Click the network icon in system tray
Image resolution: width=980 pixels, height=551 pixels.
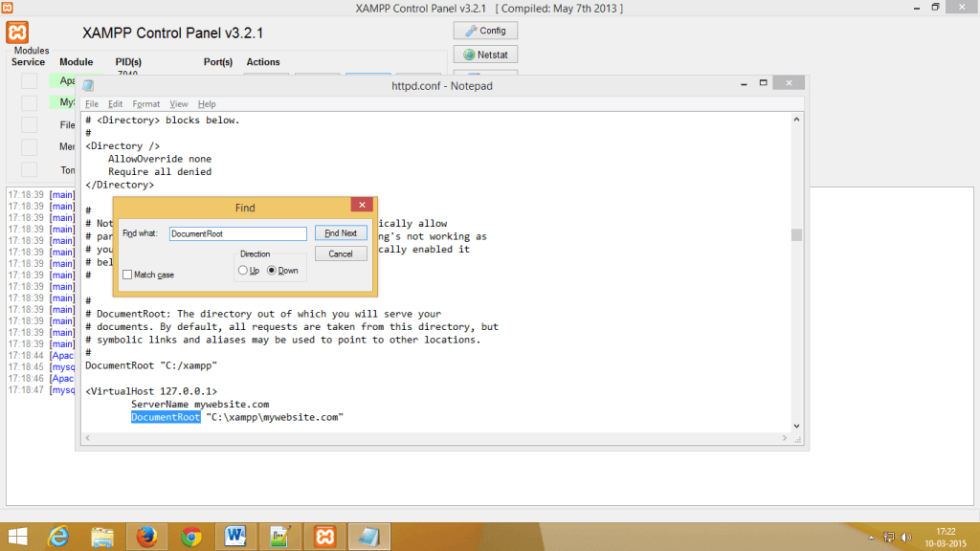889,538
